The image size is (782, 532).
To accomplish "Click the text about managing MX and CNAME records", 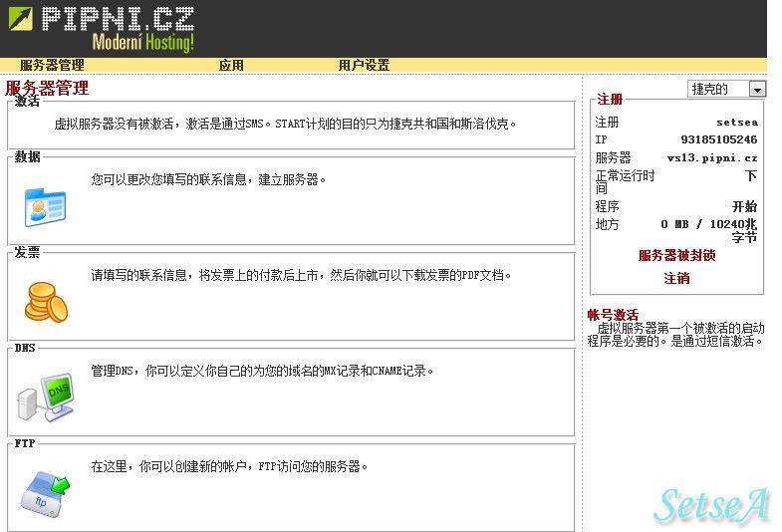I will (x=262, y=371).
